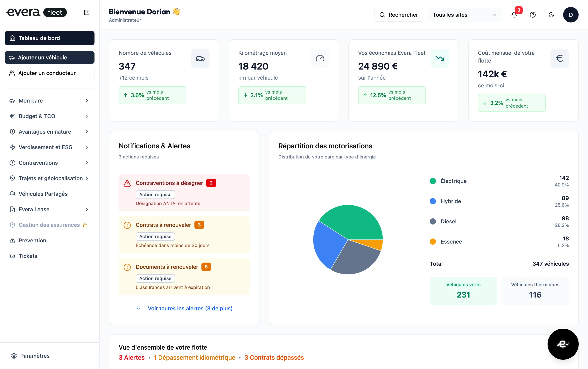Click Action requise under Contrats à renouveler

(155, 237)
